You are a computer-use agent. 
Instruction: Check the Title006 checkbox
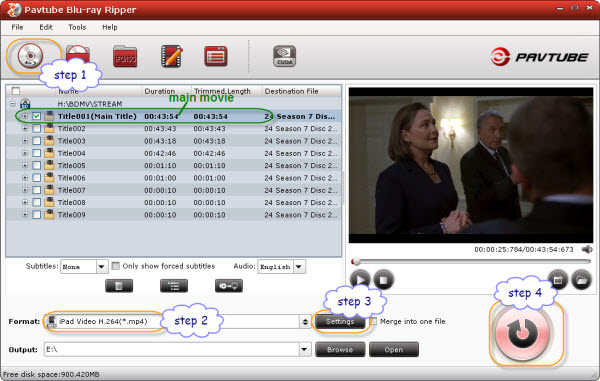click(37, 177)
